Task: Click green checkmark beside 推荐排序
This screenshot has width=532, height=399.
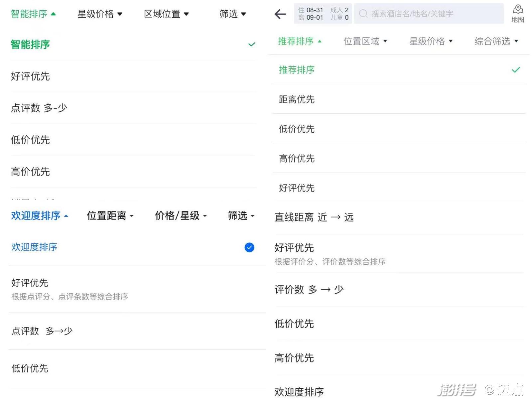Action: 515,70
